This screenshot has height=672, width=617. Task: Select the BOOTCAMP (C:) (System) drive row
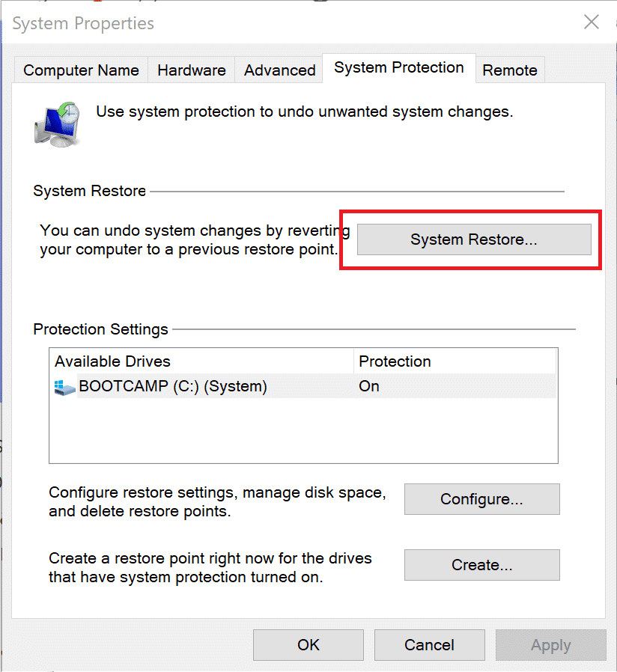coord(172,387)
